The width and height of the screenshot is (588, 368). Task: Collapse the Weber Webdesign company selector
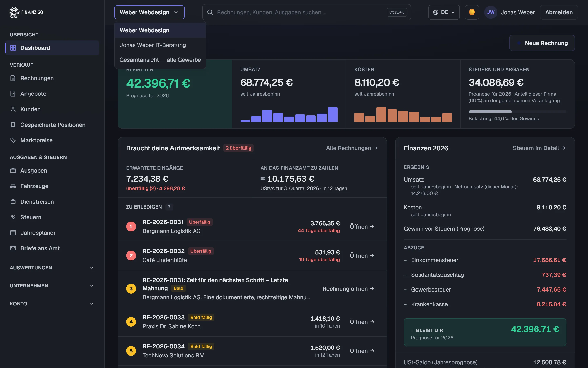(149, 12)
